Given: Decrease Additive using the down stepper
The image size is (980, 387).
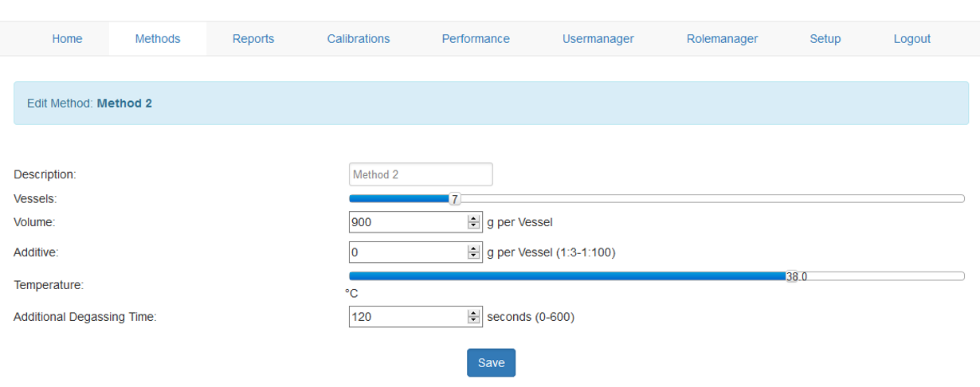Looking at the screenshot, I should (x=473, y=256).
